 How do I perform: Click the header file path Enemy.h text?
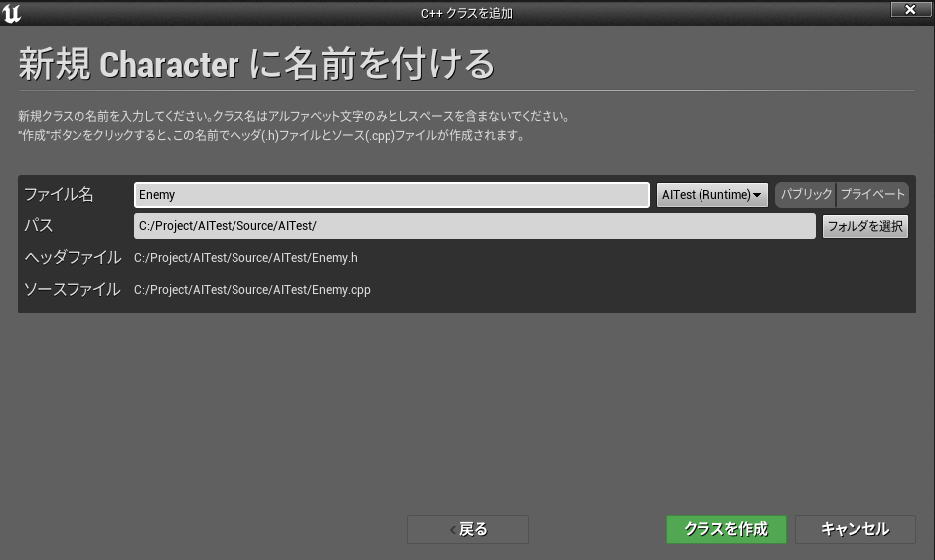[245, 258]
